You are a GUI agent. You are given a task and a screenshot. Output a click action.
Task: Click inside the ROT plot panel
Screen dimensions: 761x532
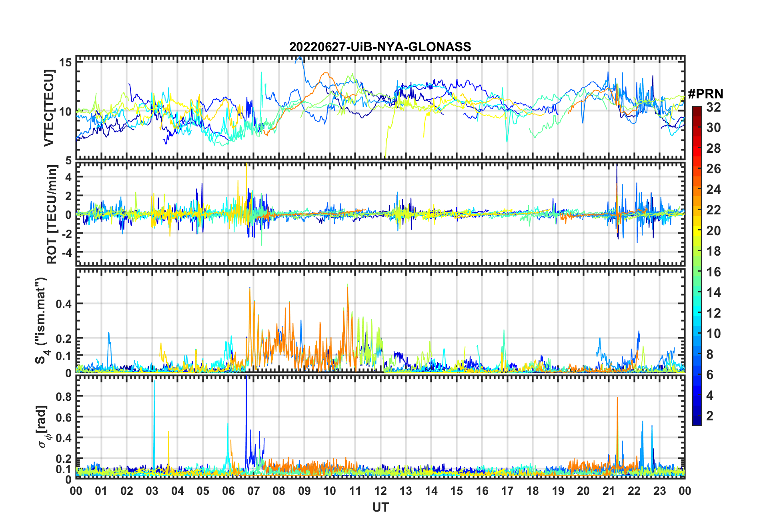point(380,214)
